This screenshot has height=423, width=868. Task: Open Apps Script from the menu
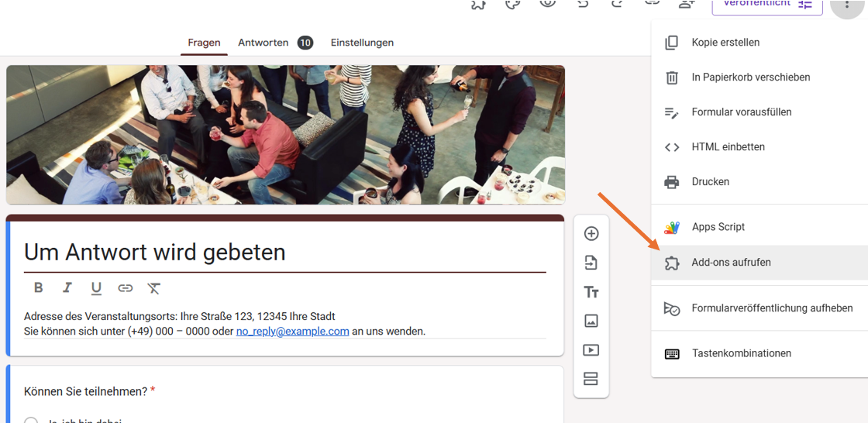(x=759, y=227)
